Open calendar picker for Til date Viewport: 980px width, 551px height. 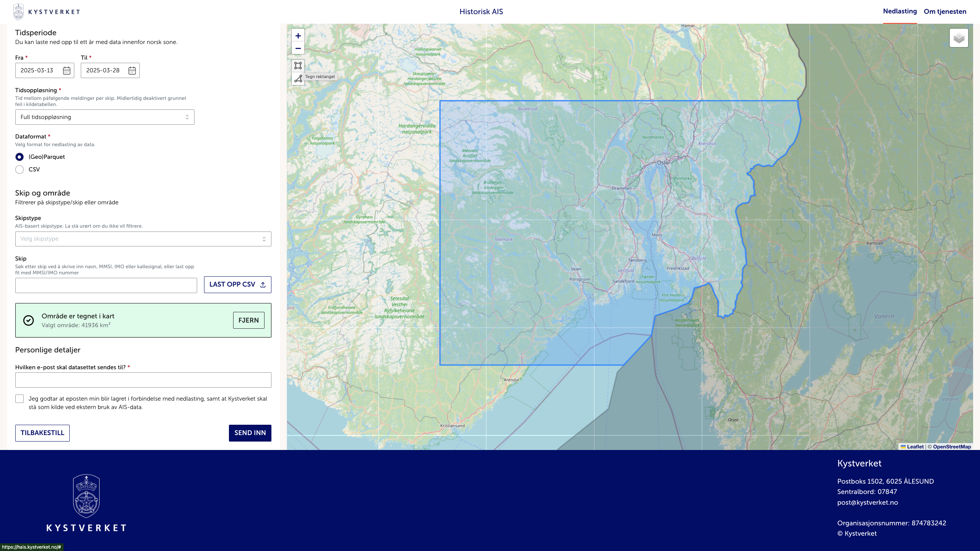(132, 70)
